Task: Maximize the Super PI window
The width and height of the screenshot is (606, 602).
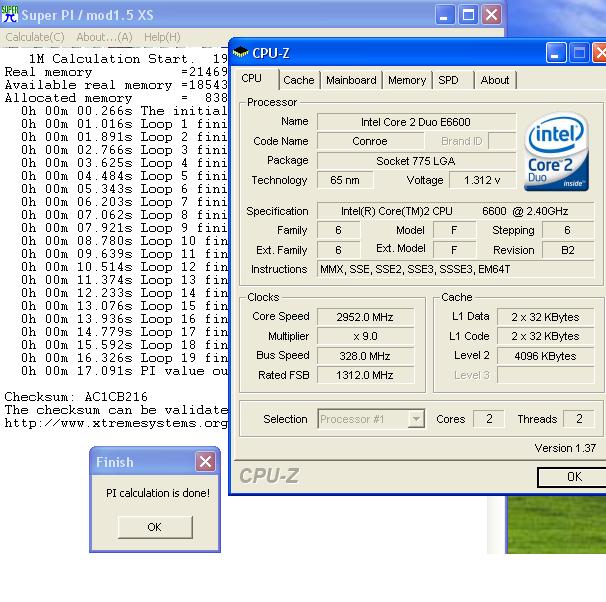Action: coord(468,15)
